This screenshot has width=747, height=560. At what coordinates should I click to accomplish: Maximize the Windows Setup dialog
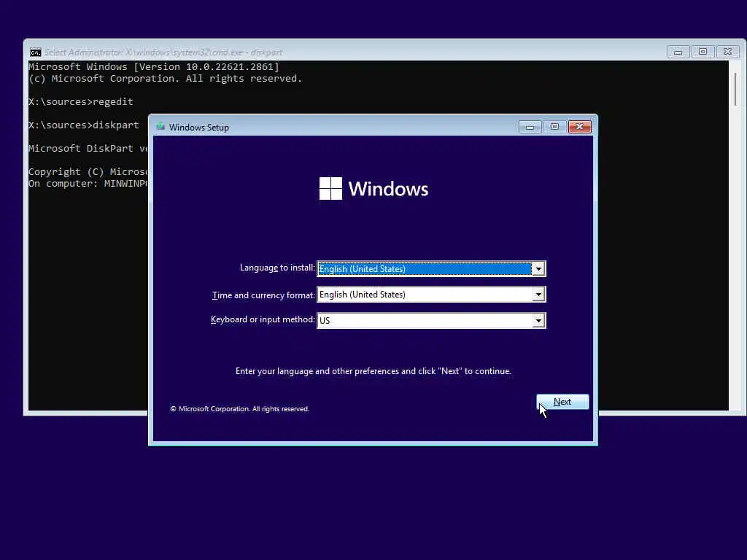pyautogui.click(x=554, y=127)
